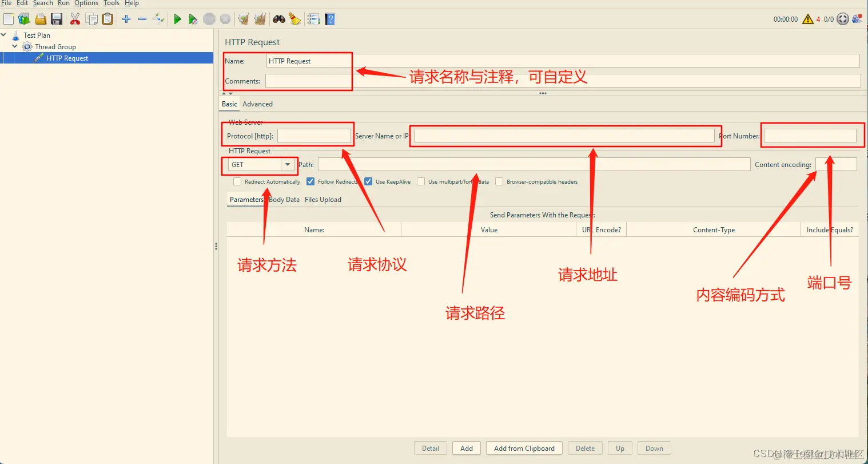Screen dimensions: 868x464
Task: Click the Comments input field
Action: coord(563,81)
